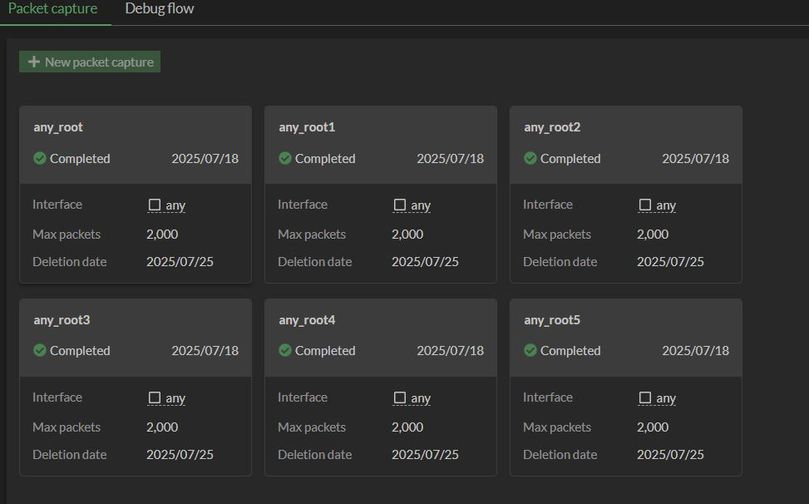
Task: Click the green checkmark icon on any_root3
Action: pyautogui.click(x=40, y=350)
